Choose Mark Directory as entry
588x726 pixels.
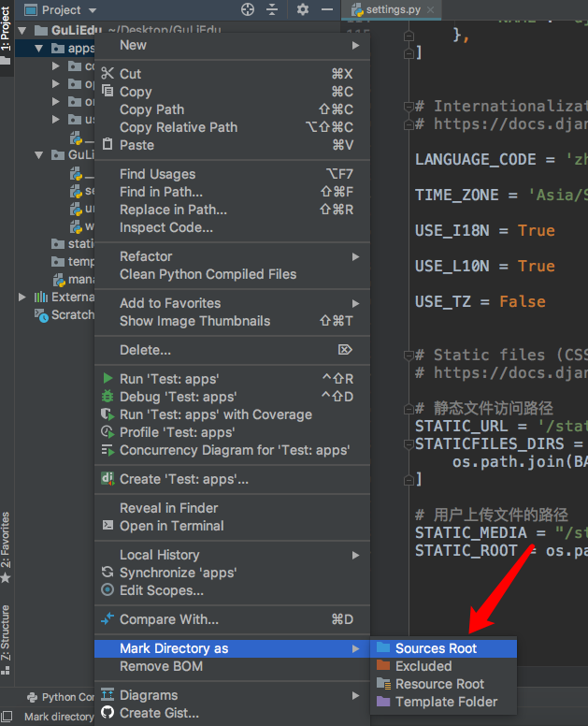click(232, 648)
